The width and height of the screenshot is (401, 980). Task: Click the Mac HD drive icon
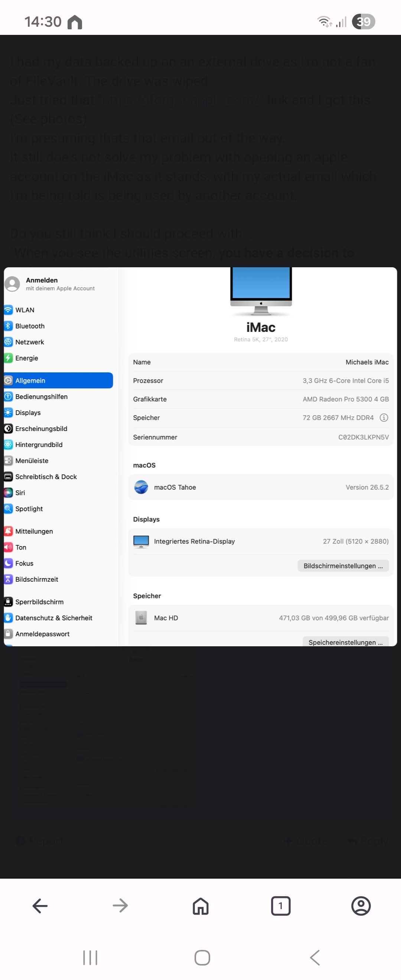pyautogui.click(x=141, y=617)
